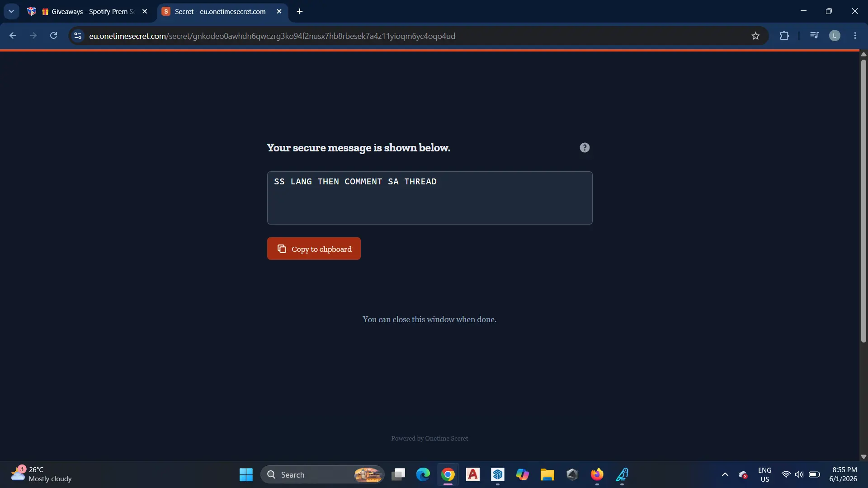
Task: Open File Explorer from the taskbar
Action: click(547, 474)
